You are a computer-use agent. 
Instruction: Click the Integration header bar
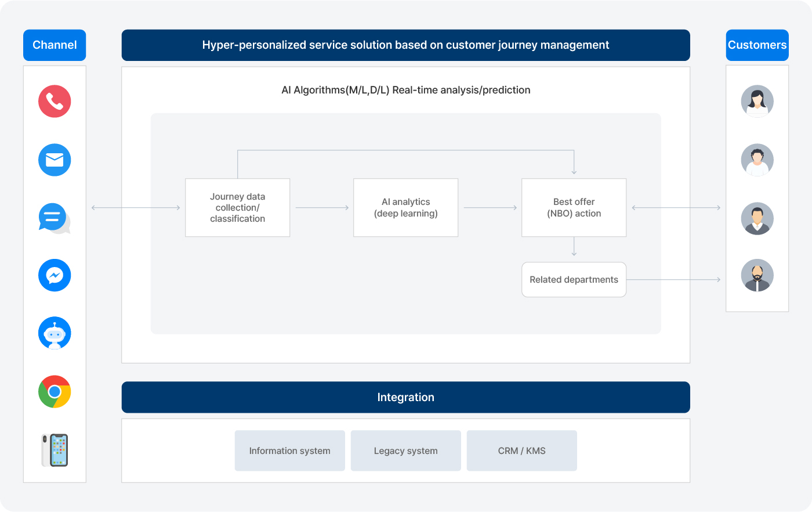point(405,397)
